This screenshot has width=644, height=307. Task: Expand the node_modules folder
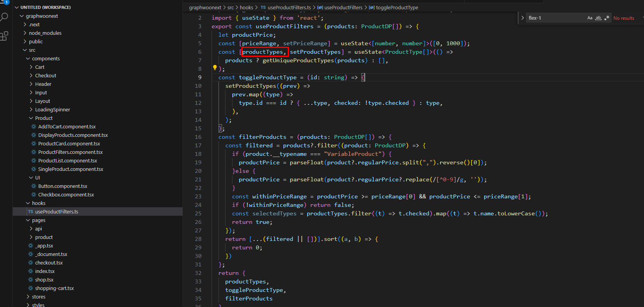(x=45, y=33)
